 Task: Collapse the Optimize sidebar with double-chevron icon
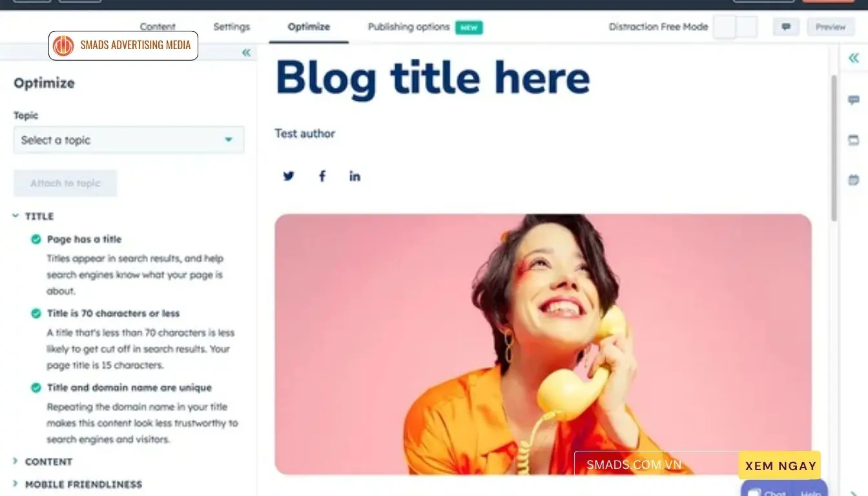pyautogui.click(x=246, y=53)
